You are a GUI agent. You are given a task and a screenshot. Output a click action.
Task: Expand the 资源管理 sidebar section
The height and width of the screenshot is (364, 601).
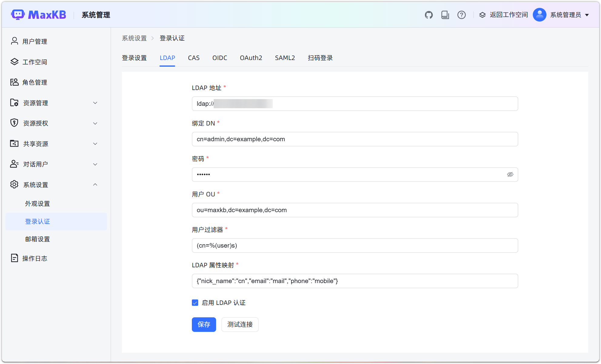click(95, 103)
